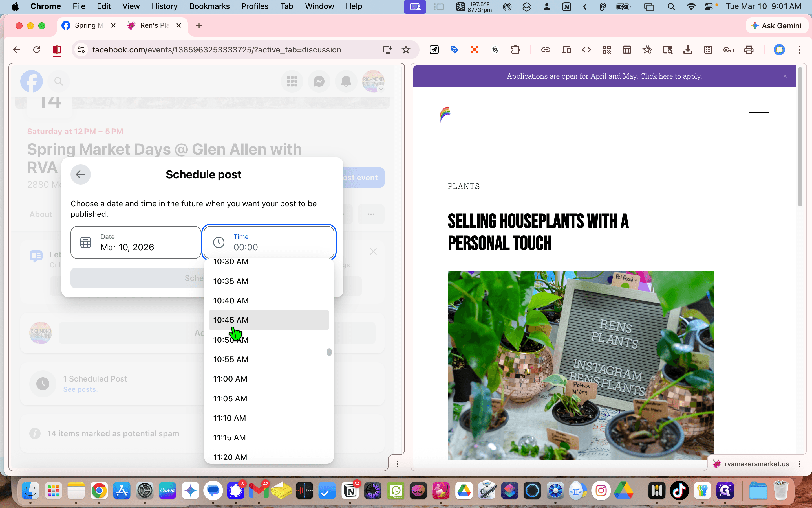Open the Profiles menu in the menu bar
Image resolution: width=812 pixels, height=508 pixels.
(255, 6)
